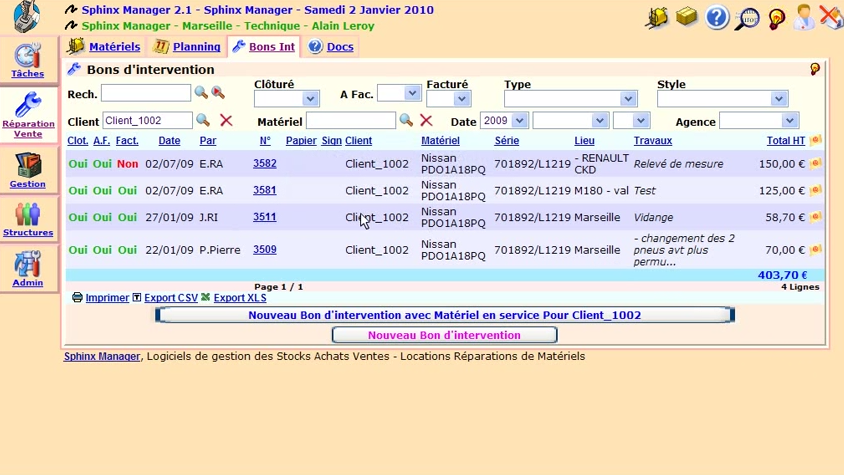Expand the Agence dropdown
The height and width of the screenshot is (475, 844).
coord(789,121)
